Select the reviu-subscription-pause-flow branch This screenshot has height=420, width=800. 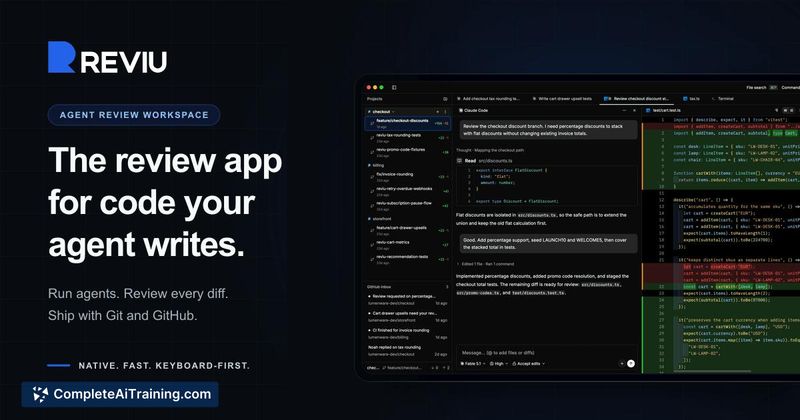[x=407, y=205]
